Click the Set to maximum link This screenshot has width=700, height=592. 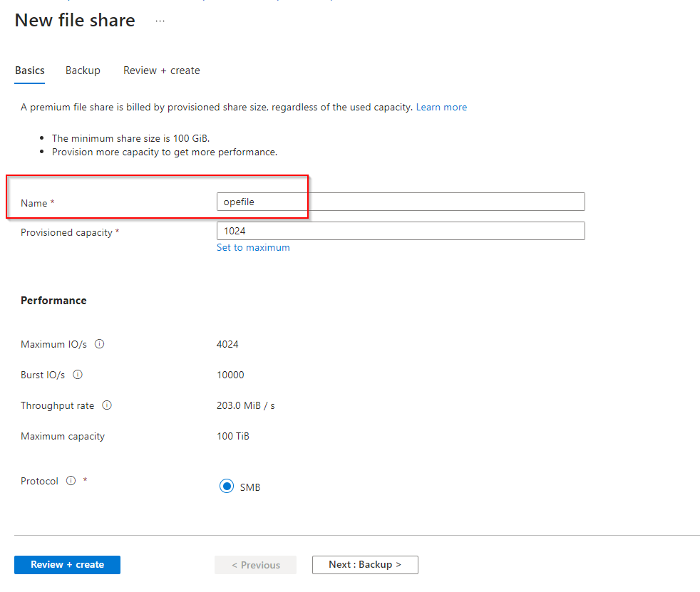point(253,247)
